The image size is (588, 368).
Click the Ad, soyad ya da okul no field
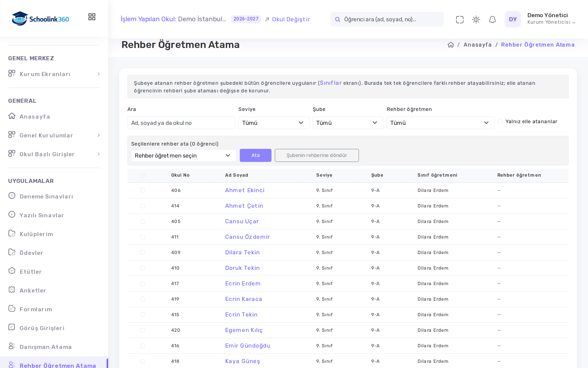coord(181,123)
